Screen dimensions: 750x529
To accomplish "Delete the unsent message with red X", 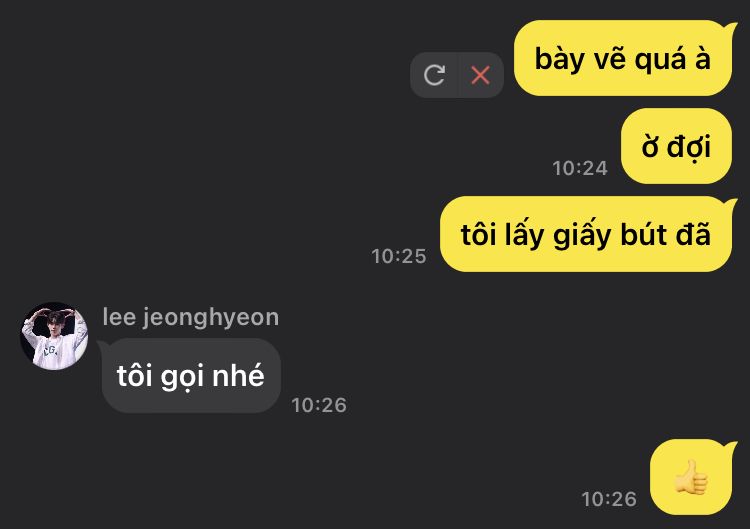I will (x=480, y=75).
